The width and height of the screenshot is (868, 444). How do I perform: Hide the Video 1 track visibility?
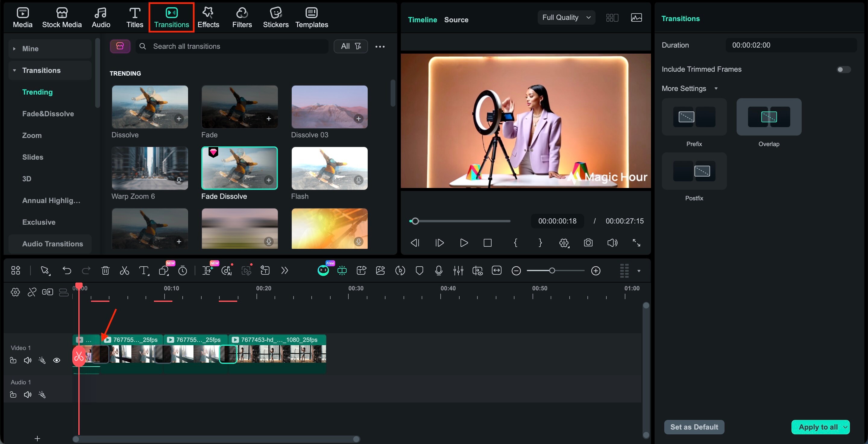57,360
